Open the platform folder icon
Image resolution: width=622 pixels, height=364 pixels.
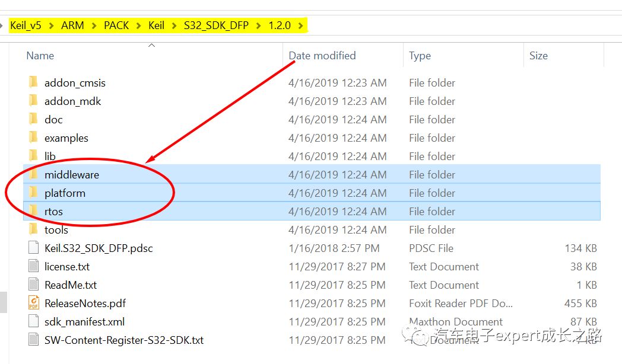click(34, 193)
